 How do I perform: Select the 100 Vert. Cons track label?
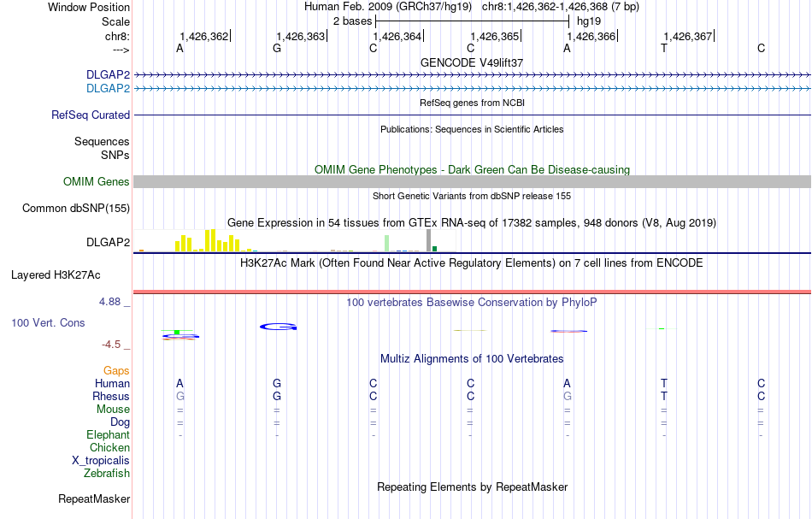pyautogui.click(x=48, y=322)
